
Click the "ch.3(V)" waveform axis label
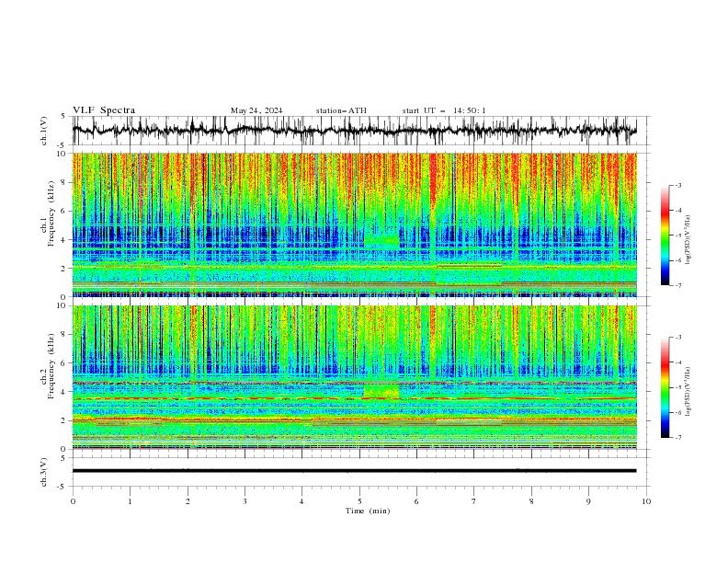44,472
